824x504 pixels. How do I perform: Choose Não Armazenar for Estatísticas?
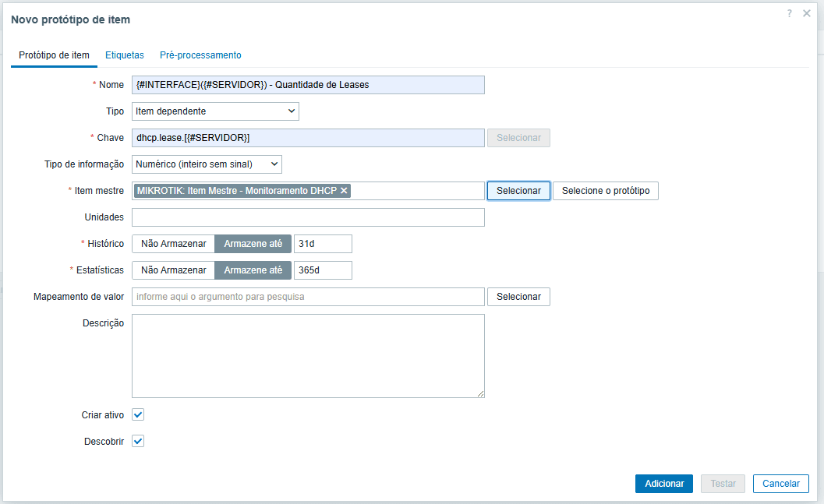click(x=173, y=270)
